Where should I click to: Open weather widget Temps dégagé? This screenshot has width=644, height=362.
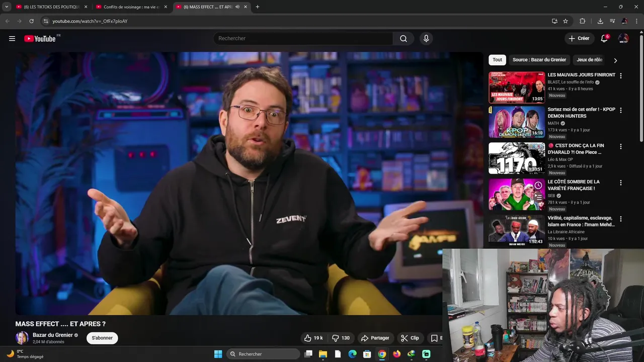25,354
